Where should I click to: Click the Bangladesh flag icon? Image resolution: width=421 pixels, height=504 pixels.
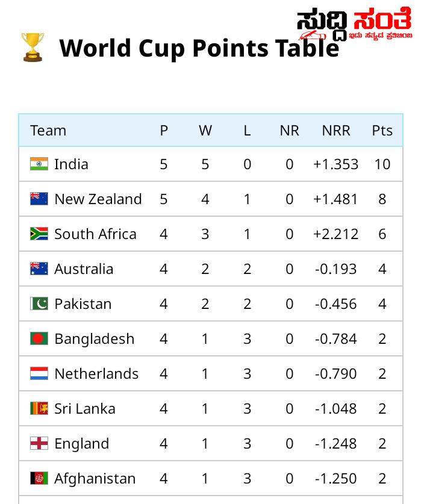[39, 338]
